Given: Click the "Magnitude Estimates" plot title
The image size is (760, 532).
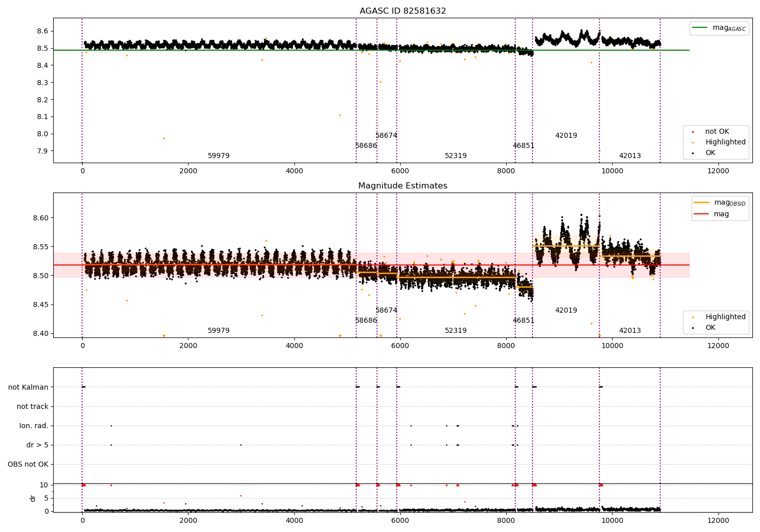Looking at the screenshot, I should point(403,186).
